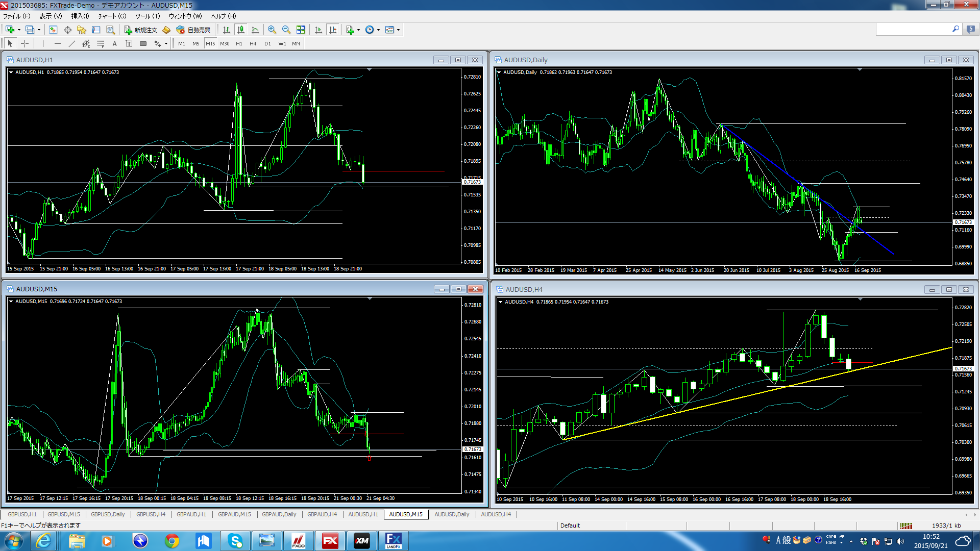Viewport: 980px width, 551px height.
Task: Draw a horizontal line tool
Action: pos(57,43)
